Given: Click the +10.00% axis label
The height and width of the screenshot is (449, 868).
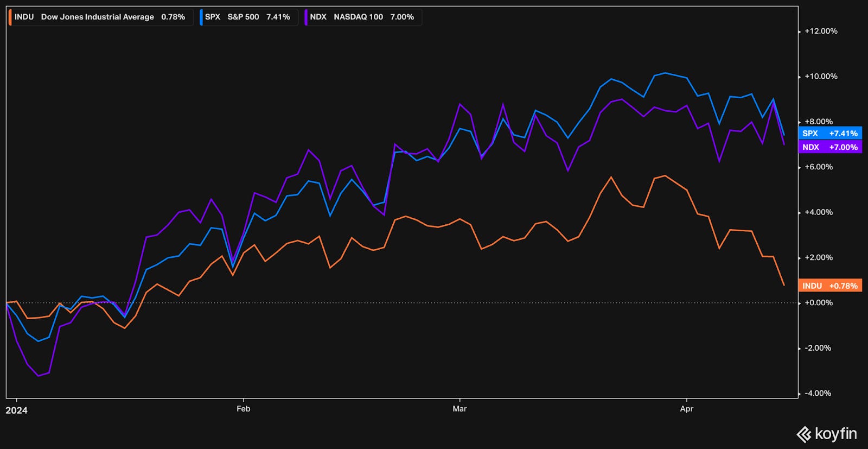Looking at the screenshot, I should (x=821, y=77).
